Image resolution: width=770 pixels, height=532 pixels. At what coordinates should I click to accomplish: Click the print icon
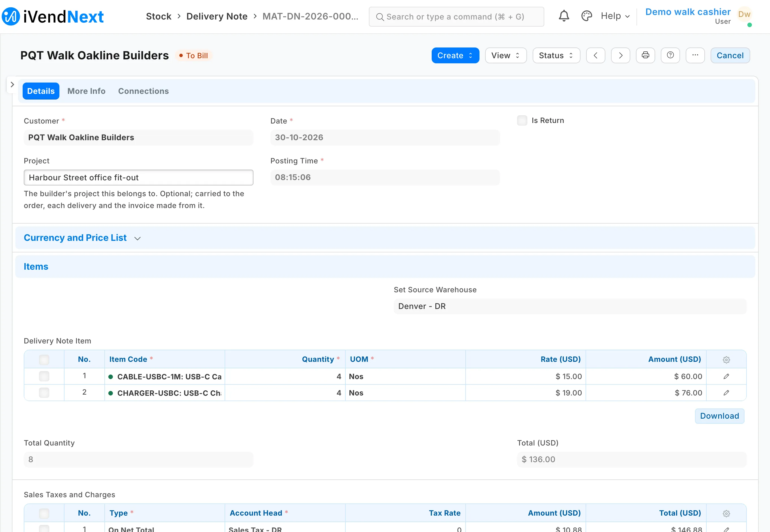point(645,55)
